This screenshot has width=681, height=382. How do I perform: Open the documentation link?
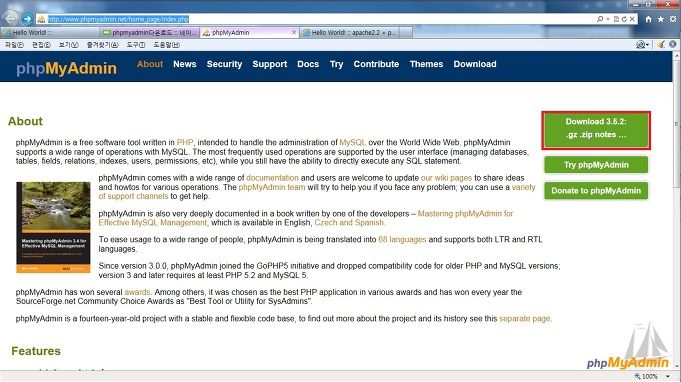coord(272,178)
